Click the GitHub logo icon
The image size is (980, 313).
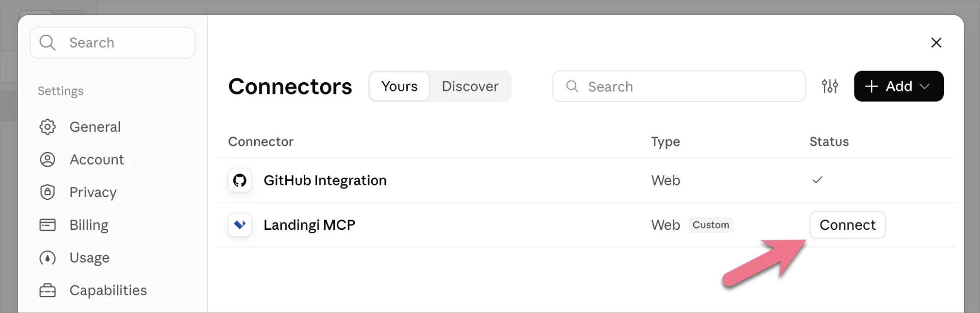point(240,180)
